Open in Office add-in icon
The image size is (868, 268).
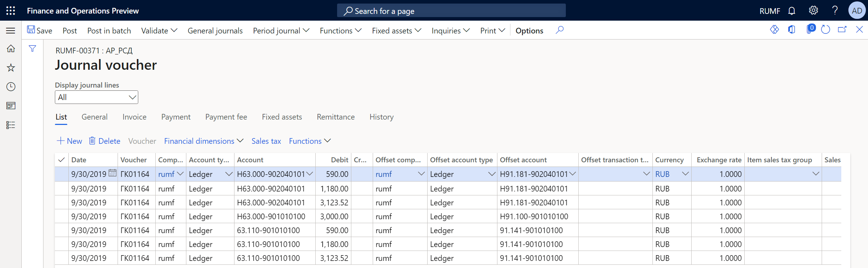pos(791,30)
